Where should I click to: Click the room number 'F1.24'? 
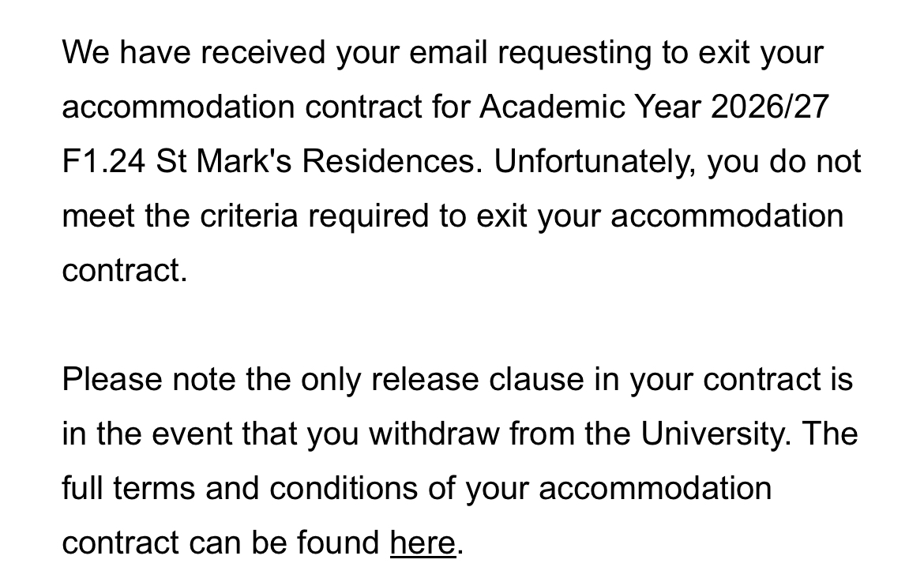(103, 162)
